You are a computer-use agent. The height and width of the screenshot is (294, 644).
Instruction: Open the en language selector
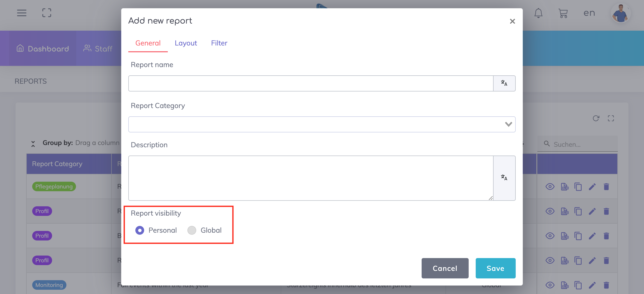[589, 13]
